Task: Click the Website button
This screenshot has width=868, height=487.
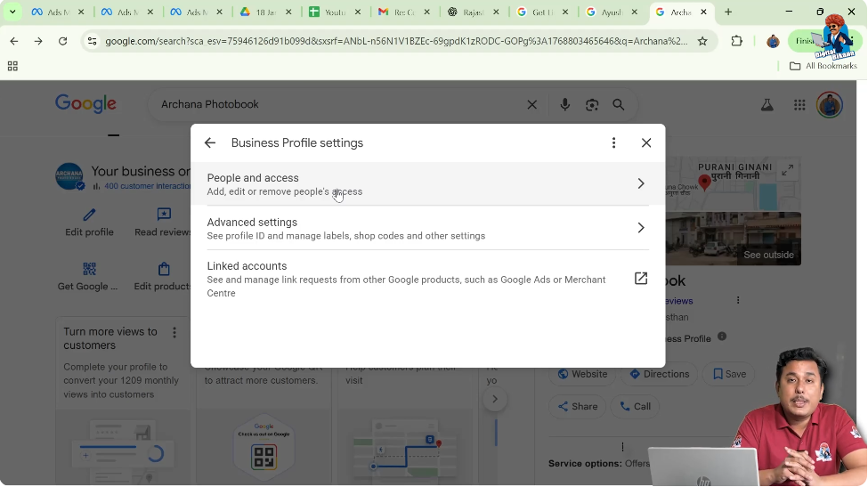Action: point(582,374)
